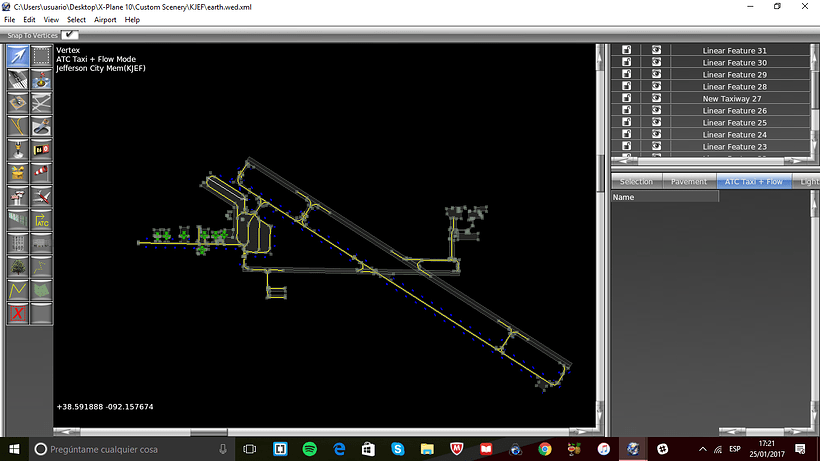The height and width of the screenshot is (461, 820).
Task: Switch to the ATC Taxi + Flow tab
Action: (x=754, y=181)
